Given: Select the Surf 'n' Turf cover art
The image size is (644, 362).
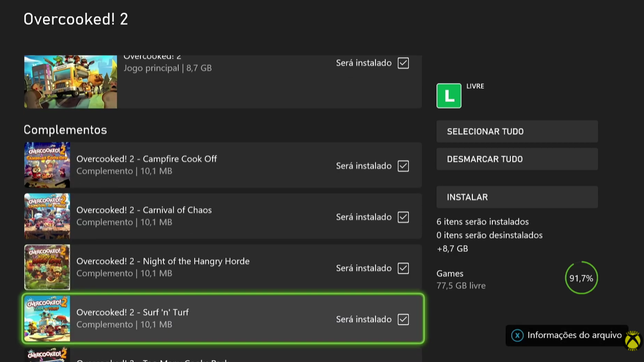Looking at the screenshot, I should [47, 318].
